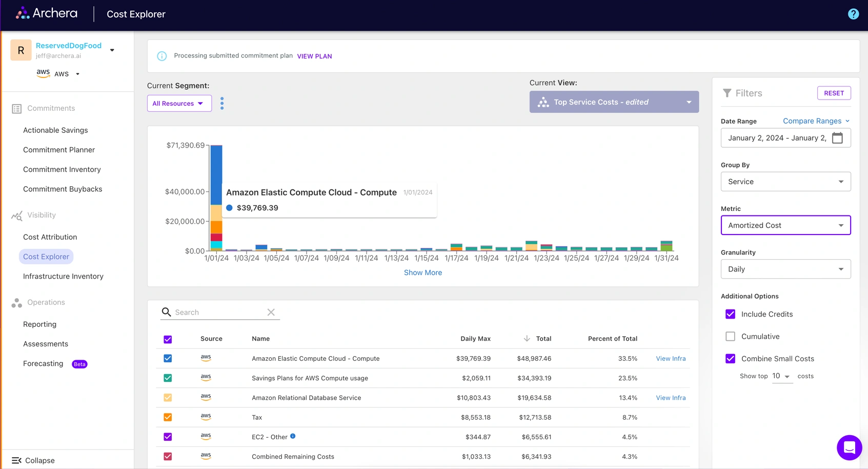Click the info icon in the processing banner
Viewport: 868px width, 469px height.
pyautogui.click(x=162, y=56)
